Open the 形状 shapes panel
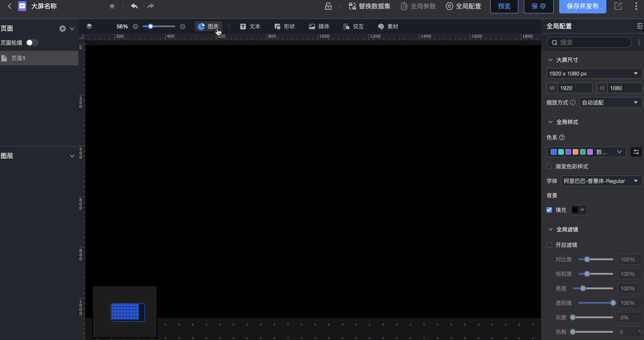The height and width of the screenshot is (340, 644). [284, 26]
